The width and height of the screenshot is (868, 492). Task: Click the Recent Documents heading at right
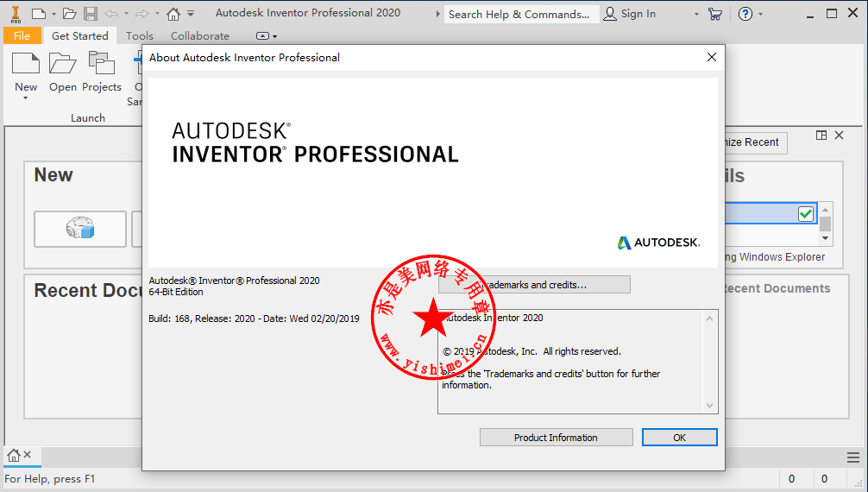777,288
